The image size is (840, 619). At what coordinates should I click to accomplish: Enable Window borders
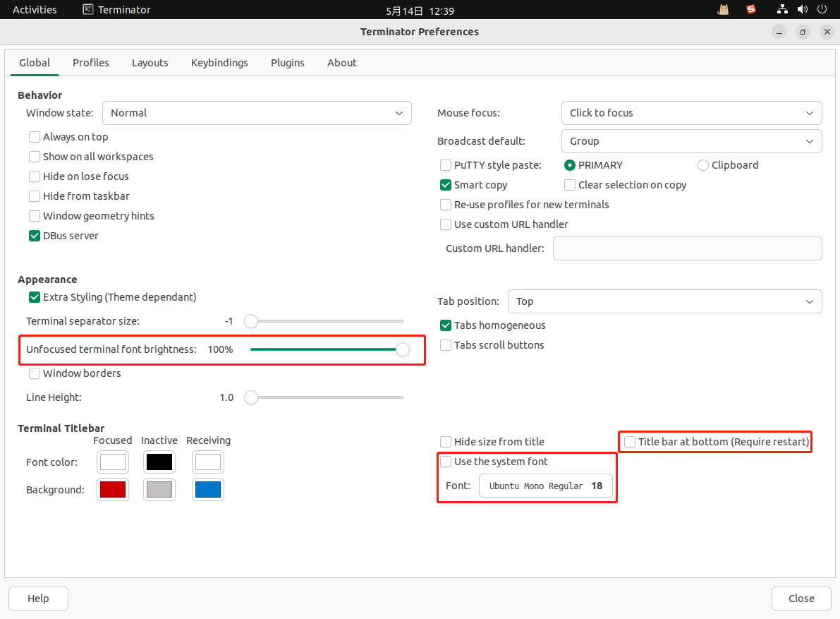tap(35, 373)
